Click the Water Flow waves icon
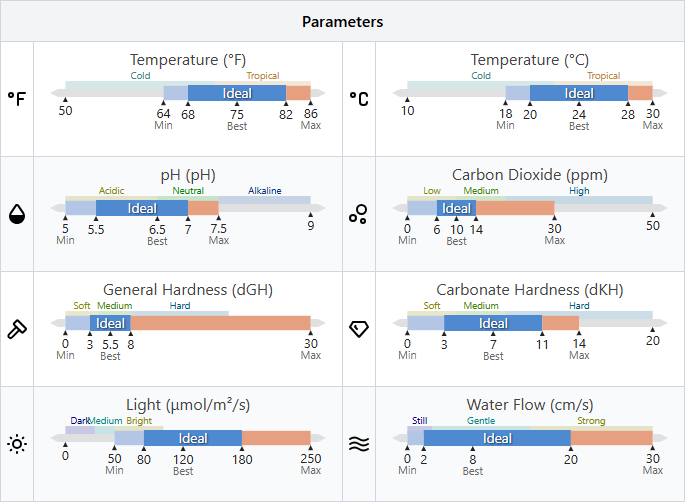The width and height of the screenshot is (685, 502). [358, 444]
